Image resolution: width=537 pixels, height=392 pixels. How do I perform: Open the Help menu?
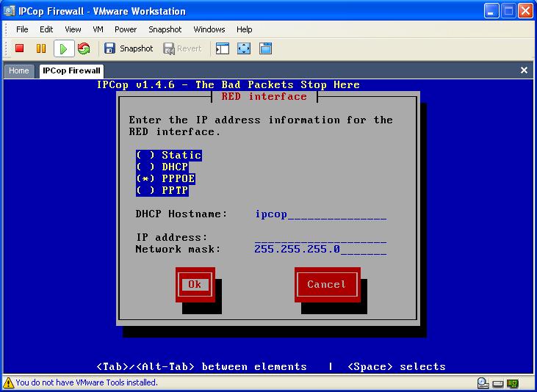(x=245, y=29)
